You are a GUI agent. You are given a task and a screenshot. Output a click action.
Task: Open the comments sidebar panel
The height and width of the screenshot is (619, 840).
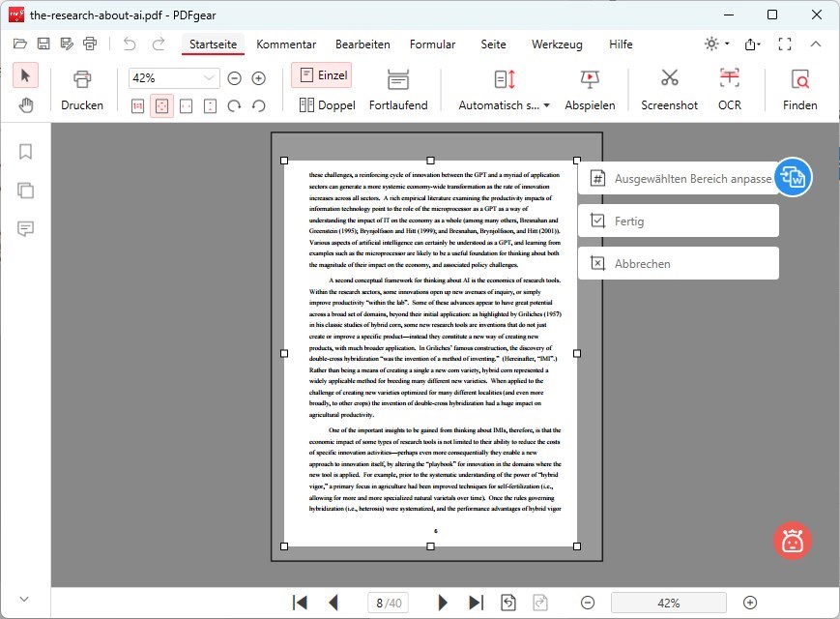pyautogui.click(x=26, y=229)
